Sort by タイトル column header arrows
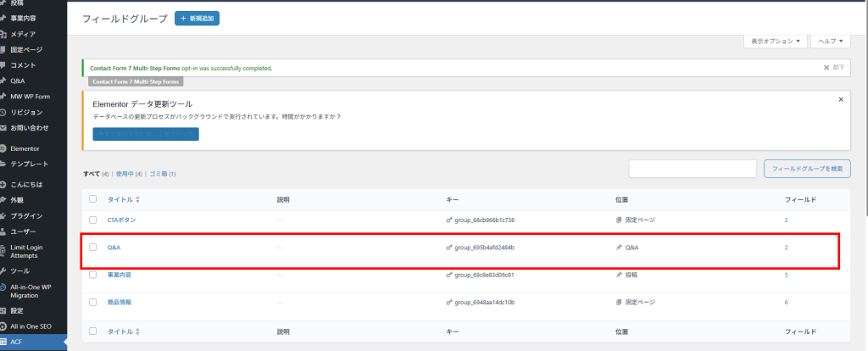Image resolution: width=868 pixels, height=351 pixels. (137, 200)
